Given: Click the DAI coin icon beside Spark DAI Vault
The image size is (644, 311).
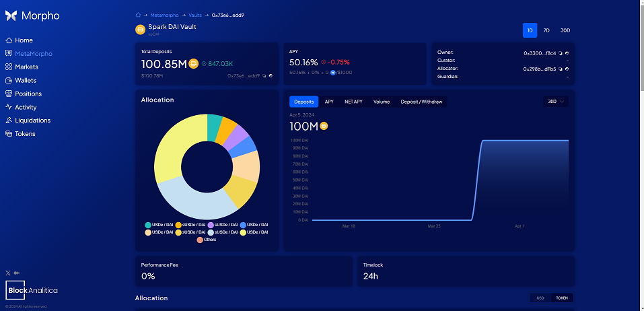Looking at the screenshot, I should pos(141,30).
